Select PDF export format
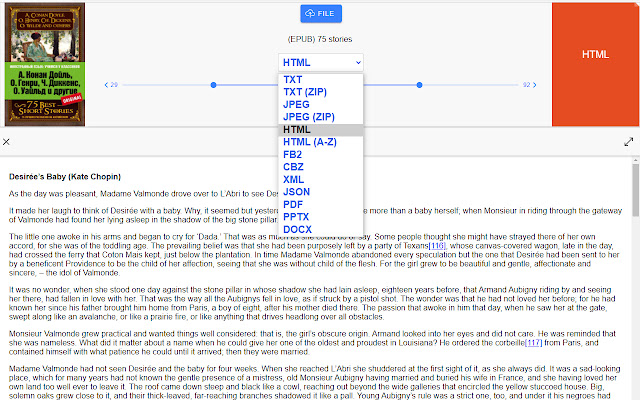 321,204
